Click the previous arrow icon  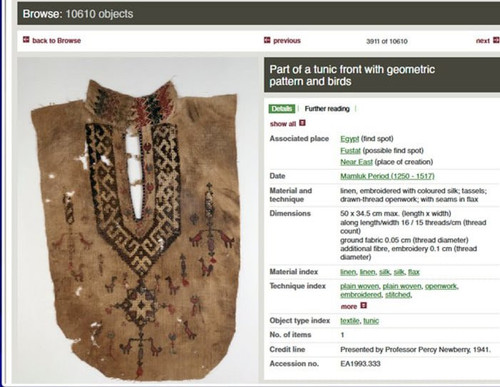(267, 40)
